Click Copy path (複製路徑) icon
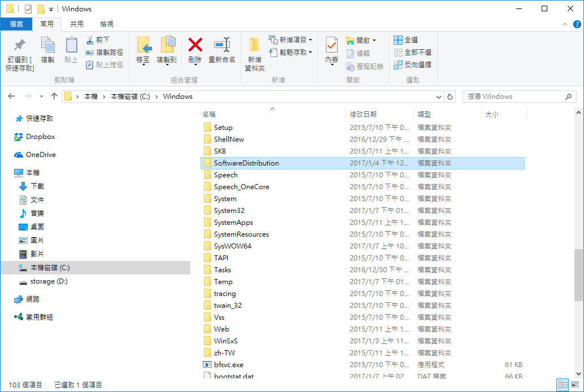 [89, 53]
